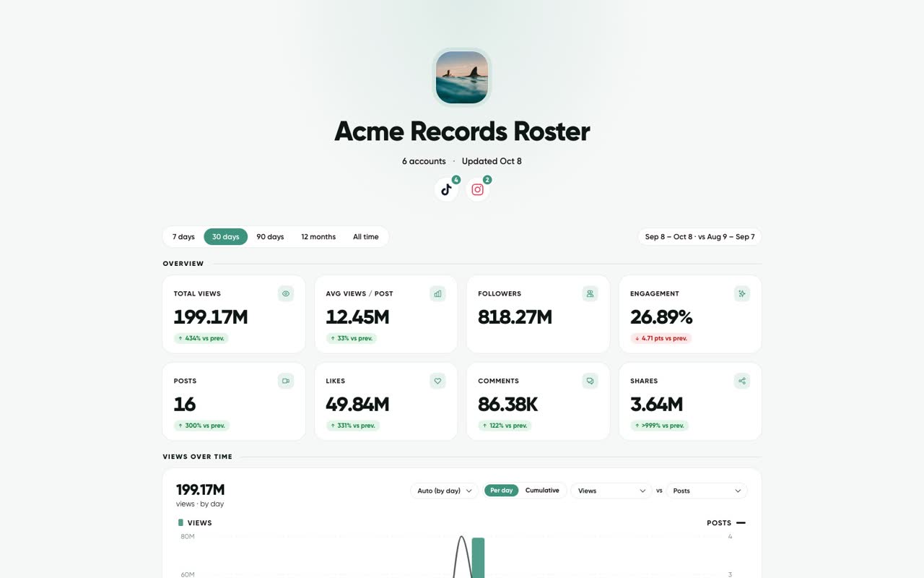Click the Acme Records Roster title
The image size is (924, 578).
[462, 131]
